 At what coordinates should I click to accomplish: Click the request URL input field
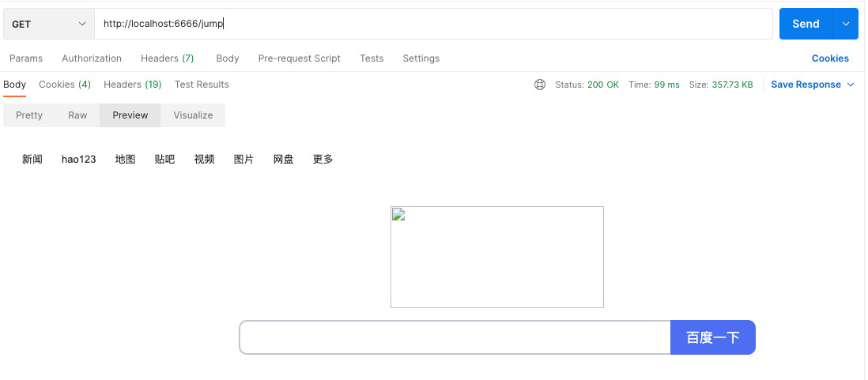click(433, 24)
